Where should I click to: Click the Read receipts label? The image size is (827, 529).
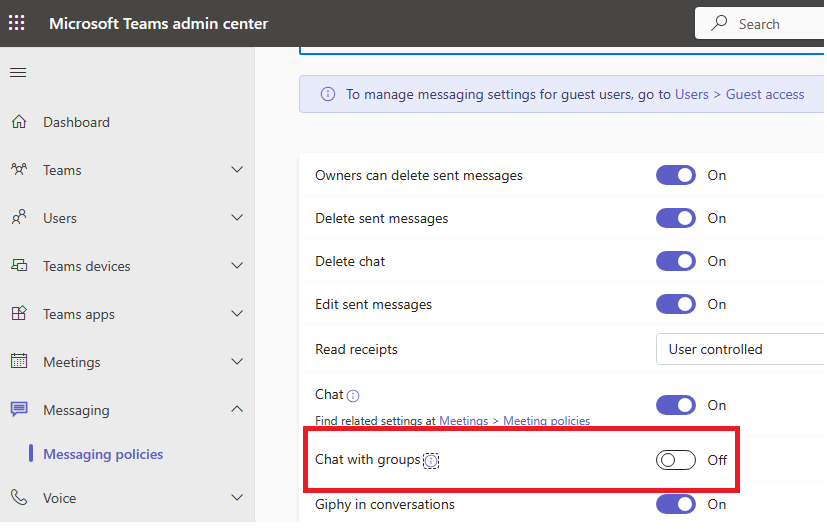point(357,350)
